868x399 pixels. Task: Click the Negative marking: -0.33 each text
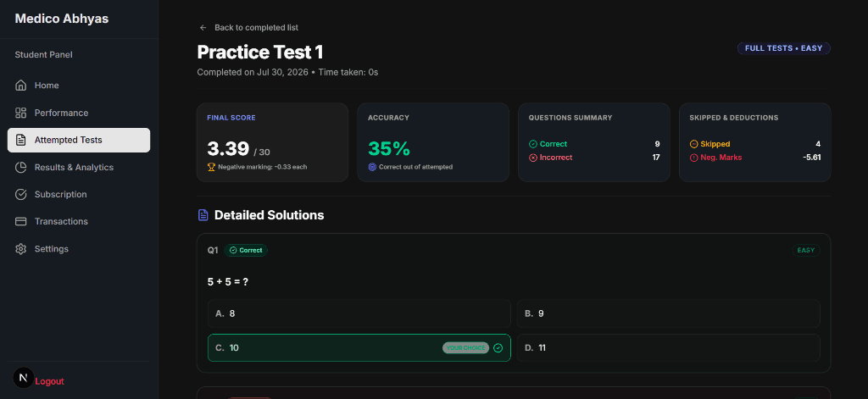(263, 167)
